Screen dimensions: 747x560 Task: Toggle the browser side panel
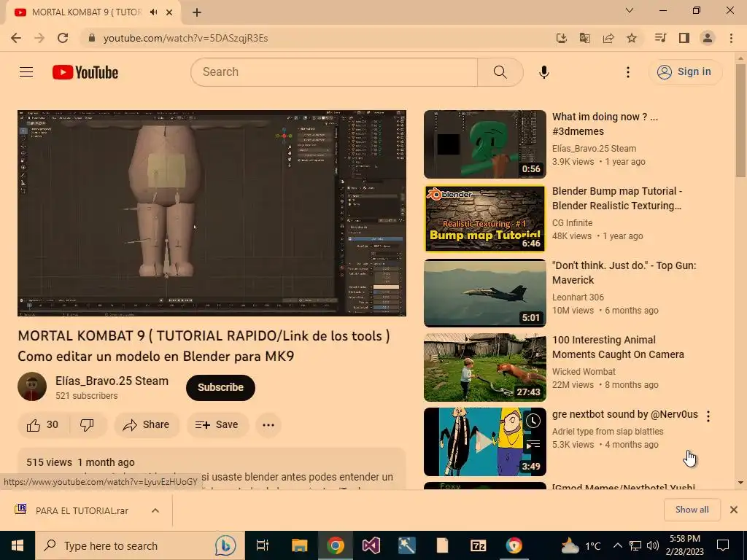click(684, 38)
